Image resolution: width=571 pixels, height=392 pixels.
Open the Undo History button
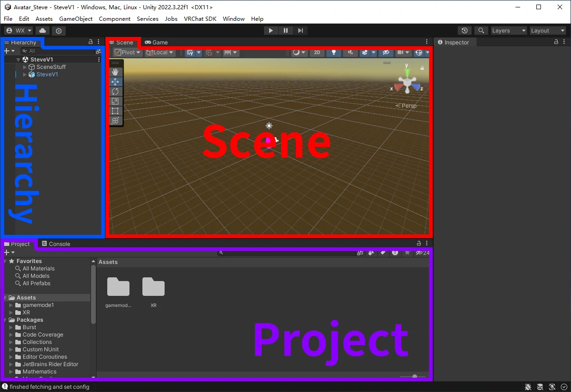(465, 31)
